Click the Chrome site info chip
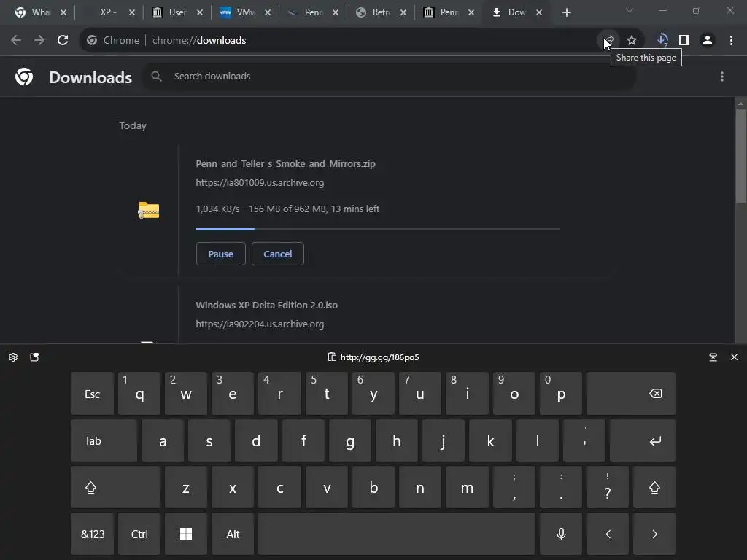 click(x=113, y=41)
